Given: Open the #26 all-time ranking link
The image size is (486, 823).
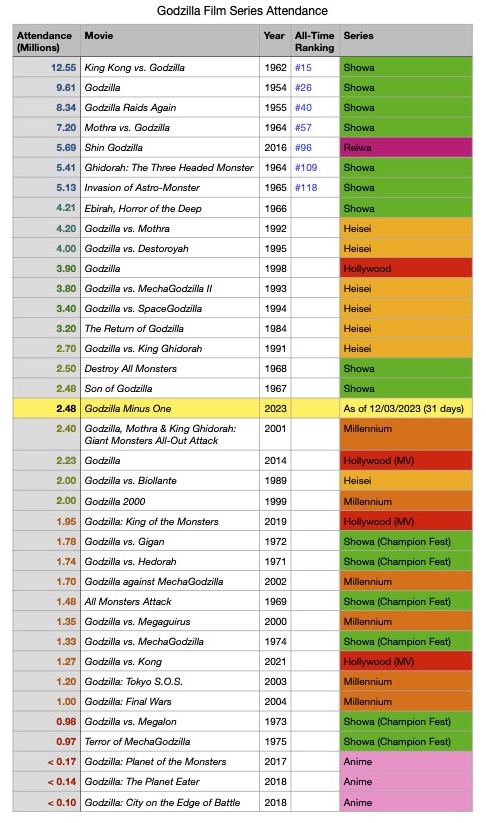Looking at the screenshot, I should (303, 88).
